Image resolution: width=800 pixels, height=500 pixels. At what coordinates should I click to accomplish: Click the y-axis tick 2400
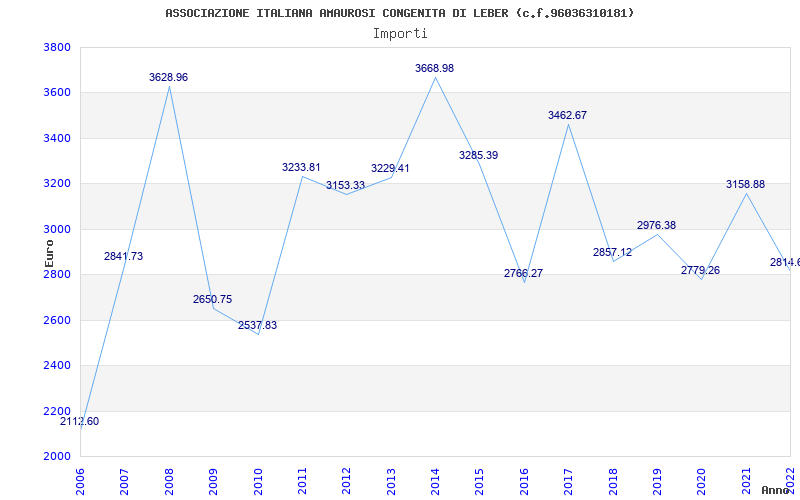coord(55,366)
